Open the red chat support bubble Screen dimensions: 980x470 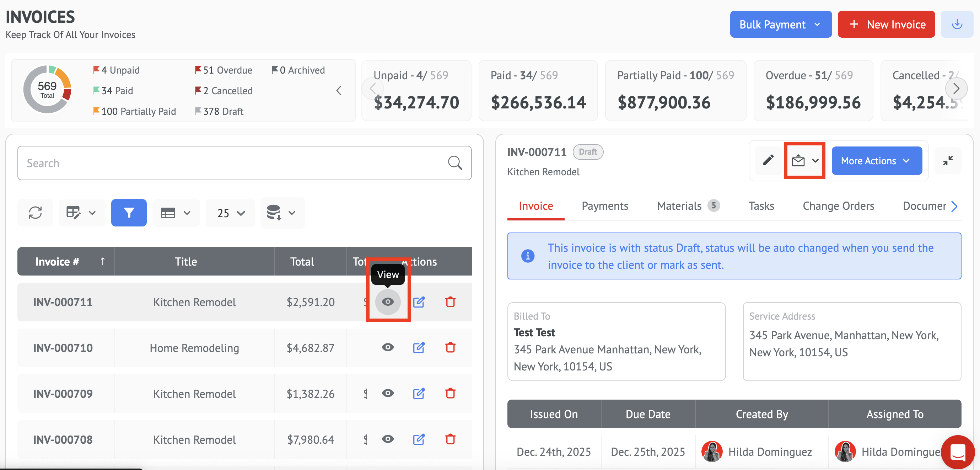957,452
